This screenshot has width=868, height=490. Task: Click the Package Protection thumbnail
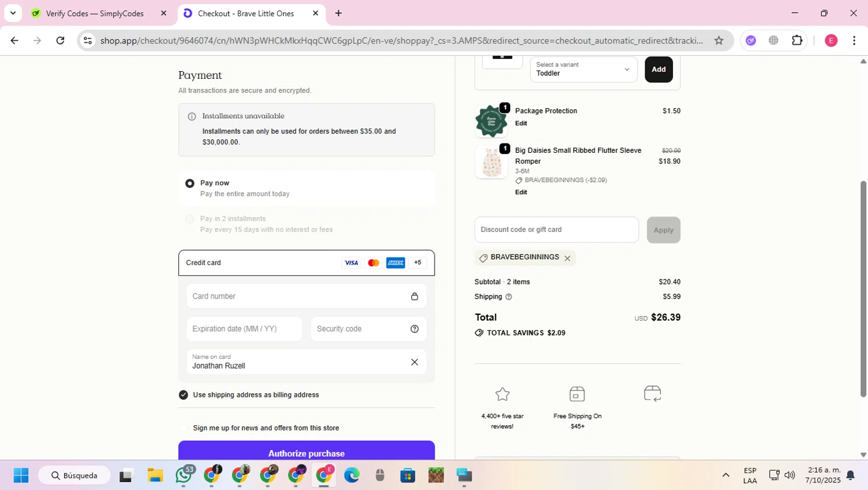[x=491, y=121]
